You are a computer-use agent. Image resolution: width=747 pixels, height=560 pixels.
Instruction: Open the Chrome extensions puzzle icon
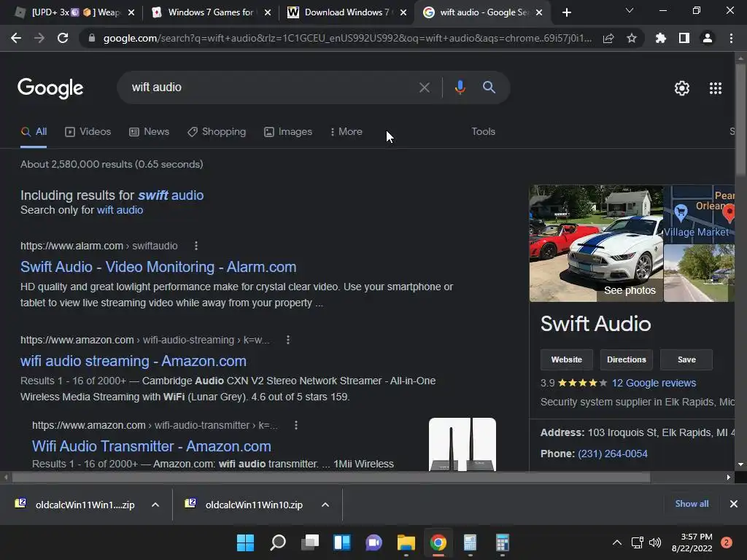tap(661, 38)
